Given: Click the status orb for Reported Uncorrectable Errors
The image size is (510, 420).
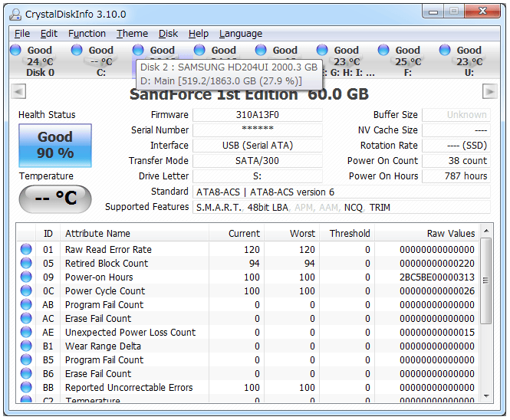Looking at the screenshot, I should point(26,388).
